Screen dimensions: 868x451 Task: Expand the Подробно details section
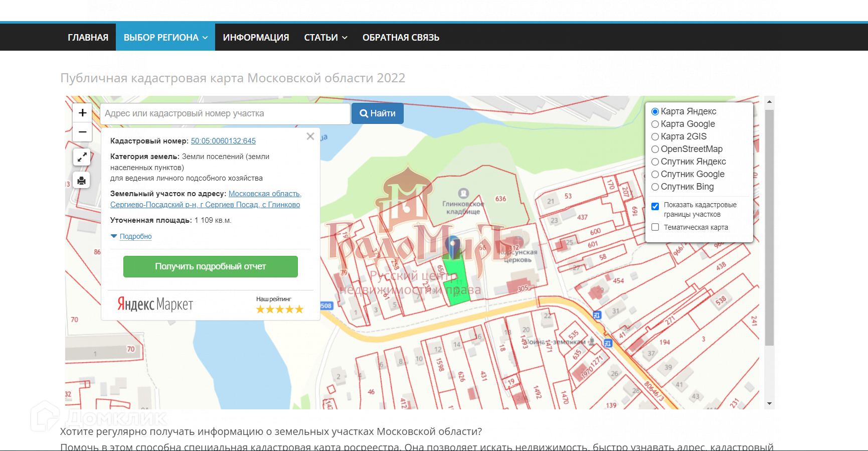click(135, 236)
